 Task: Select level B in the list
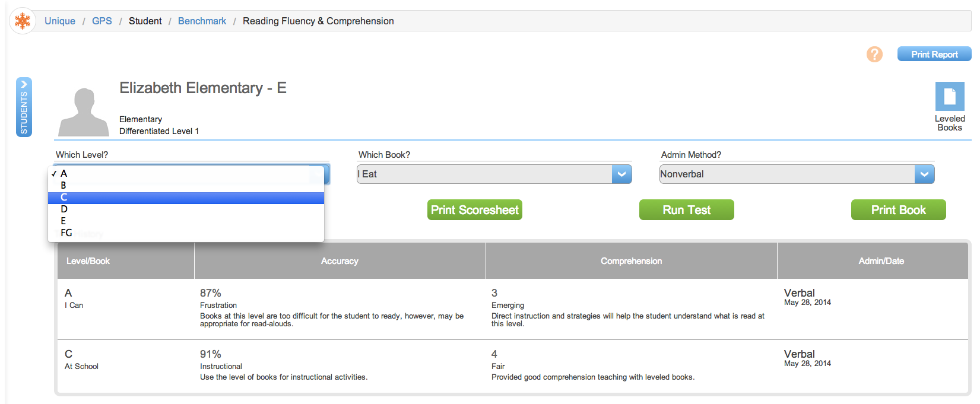[x=64, y=186]
